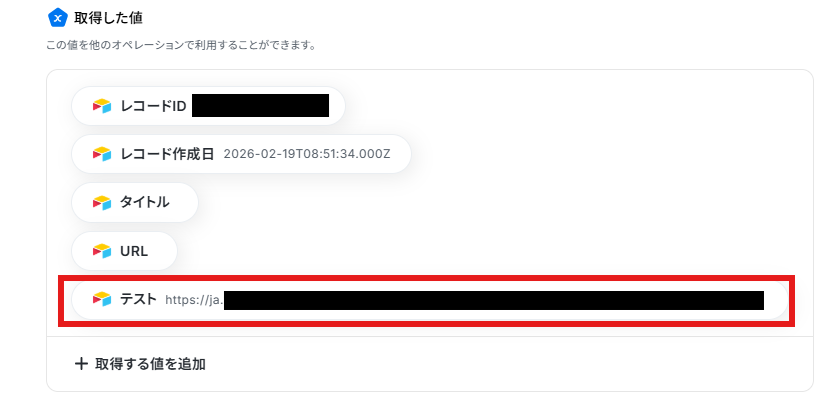Select the タイトル value chip
The height and width of the screenshot is (415, 835).
135,202
